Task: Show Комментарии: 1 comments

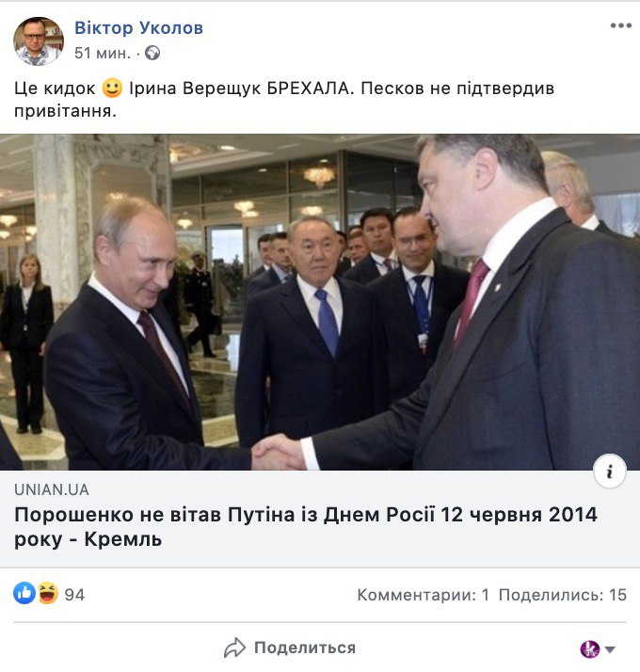Action: coord(424,595)
